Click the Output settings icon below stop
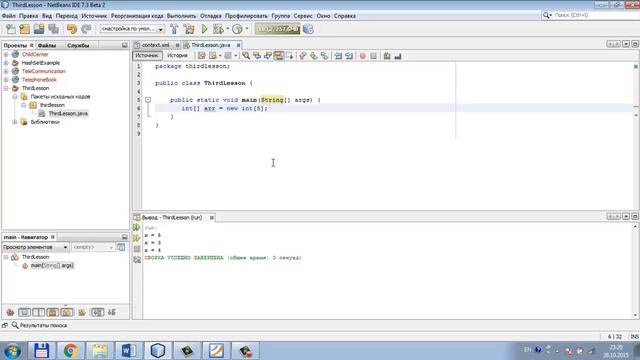Screen dimensions: 640x360 pyautogui.click(x=137, y=260)
